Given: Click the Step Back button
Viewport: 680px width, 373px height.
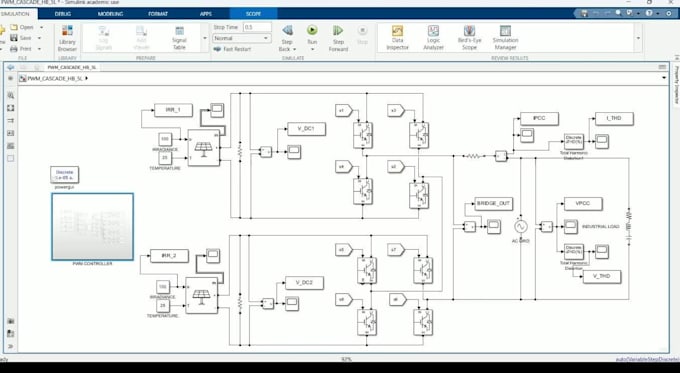Looking at the screenshot, I should (x=287, y=38).
